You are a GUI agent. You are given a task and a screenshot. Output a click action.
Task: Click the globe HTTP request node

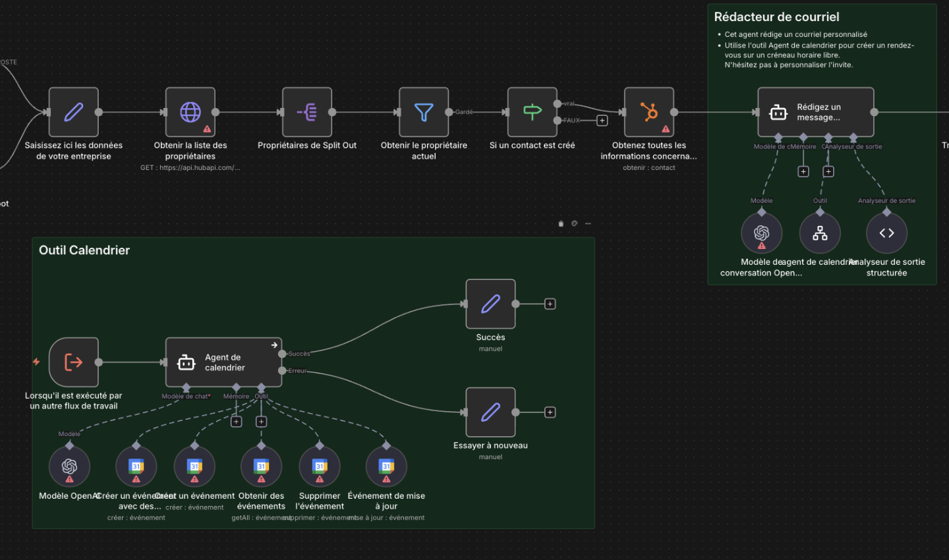[x=190, y=112]
